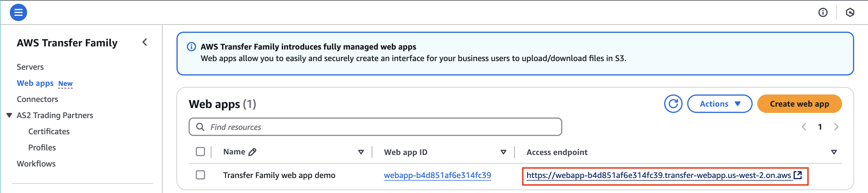868x193 pixels.
Task: Sort by Web app ID column arrow
Action: [x=503, y=152]
